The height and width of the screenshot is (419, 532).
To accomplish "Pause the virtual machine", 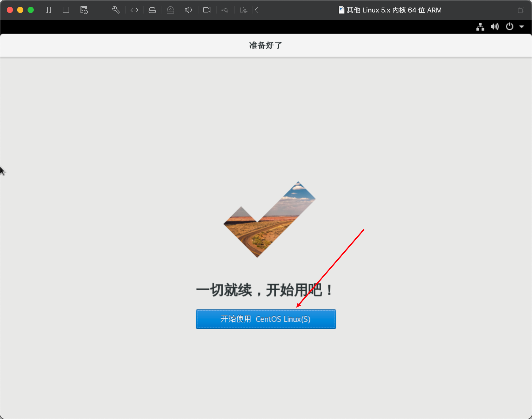I will [48, 10].
